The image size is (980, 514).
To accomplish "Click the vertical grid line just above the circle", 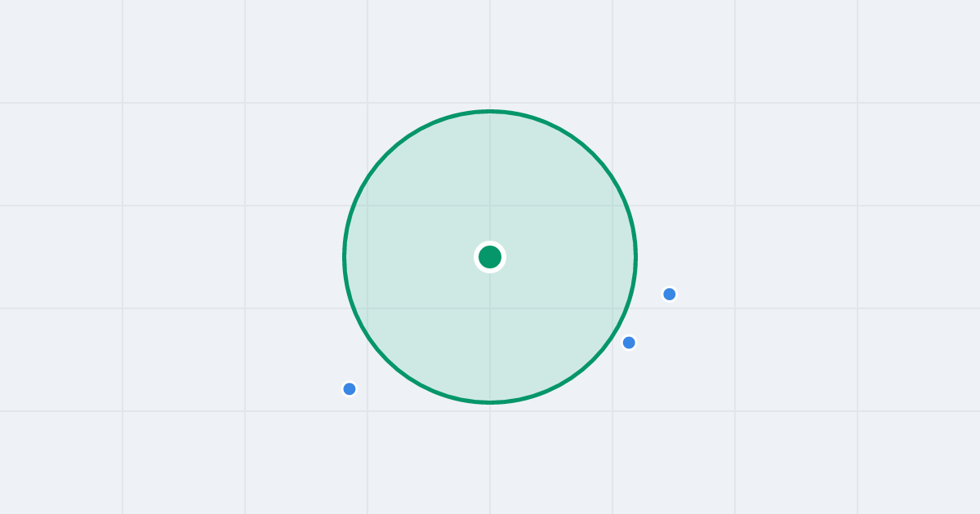I will [x=490, y=54].
